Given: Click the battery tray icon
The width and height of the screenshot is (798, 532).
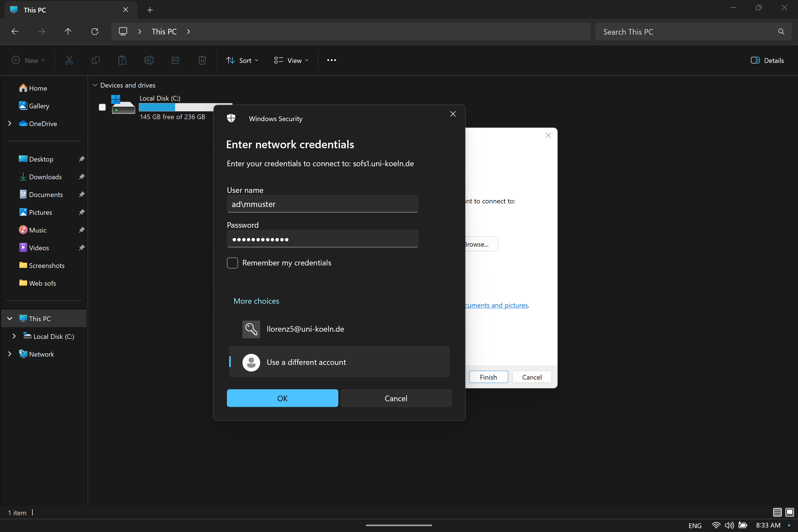Looking at the screenshot, I should coord(743,525).
